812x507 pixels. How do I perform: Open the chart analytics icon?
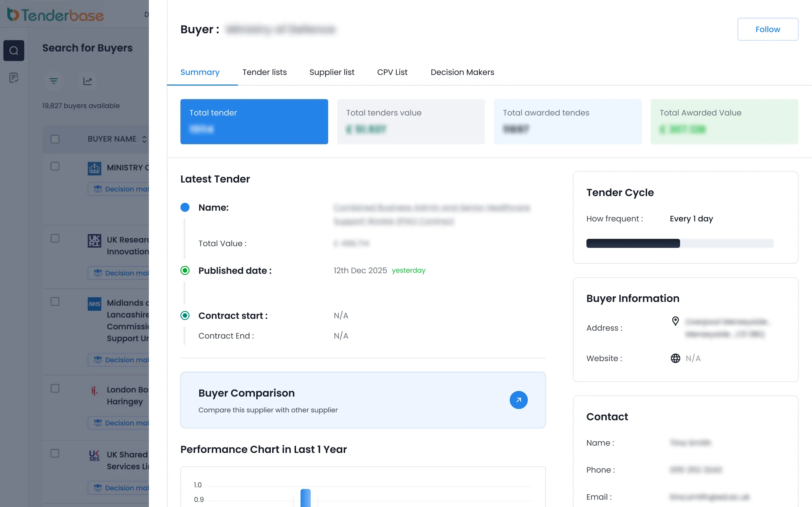(x=88, y=81)
